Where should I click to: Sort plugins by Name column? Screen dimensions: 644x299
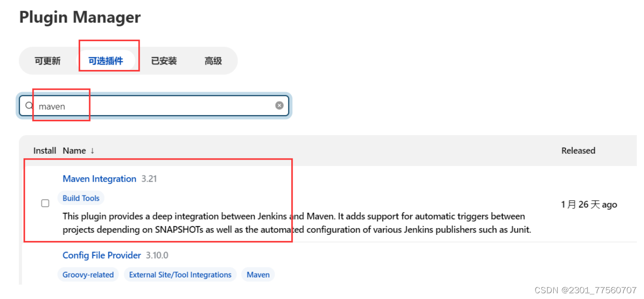coord(79,150)
